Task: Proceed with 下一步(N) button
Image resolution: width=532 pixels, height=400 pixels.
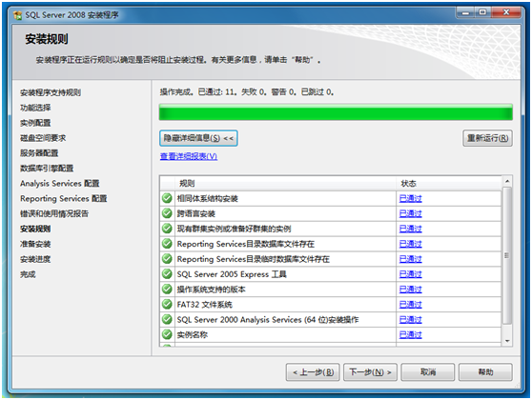Action: click(370, 372)
